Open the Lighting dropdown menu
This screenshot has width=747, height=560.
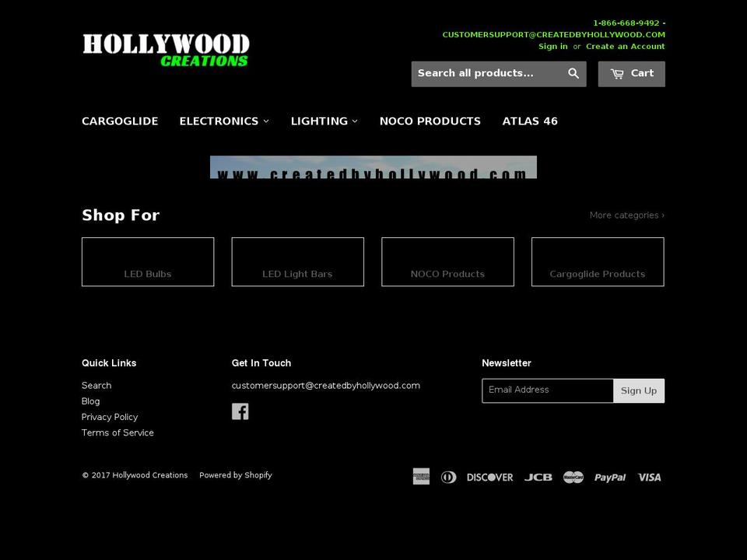pos(324,121)
